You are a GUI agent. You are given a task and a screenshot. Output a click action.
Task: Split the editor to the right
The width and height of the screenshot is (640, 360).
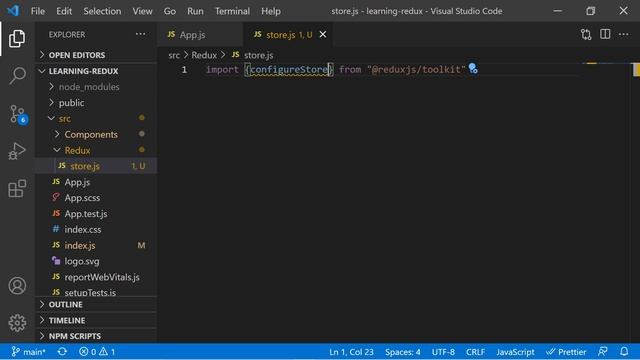(x=605, y=34)
